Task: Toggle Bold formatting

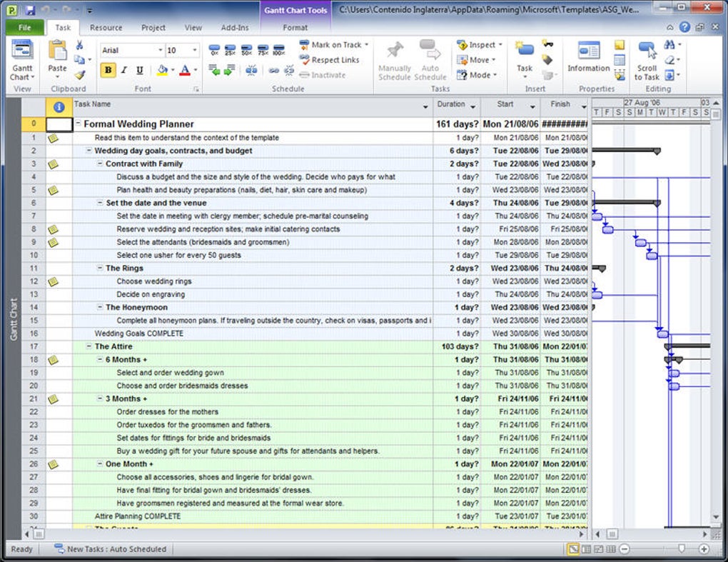Action: point(108,70)
